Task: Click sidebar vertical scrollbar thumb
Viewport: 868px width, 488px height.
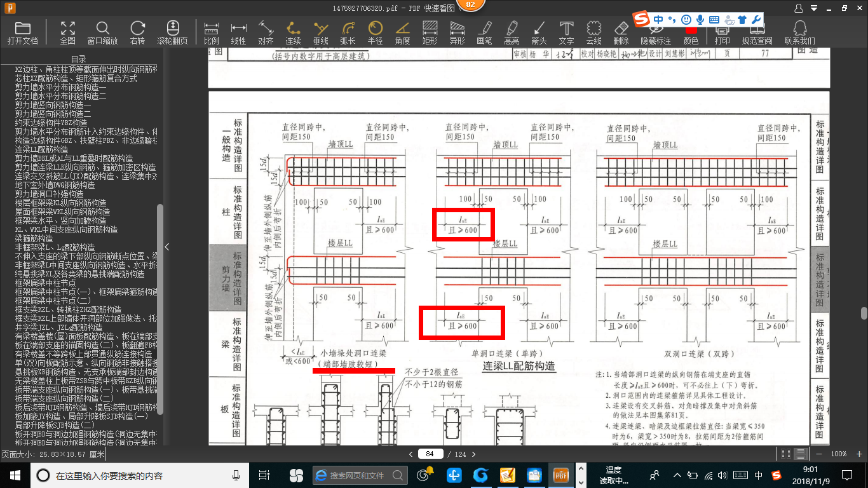Action: coord(160,309)
